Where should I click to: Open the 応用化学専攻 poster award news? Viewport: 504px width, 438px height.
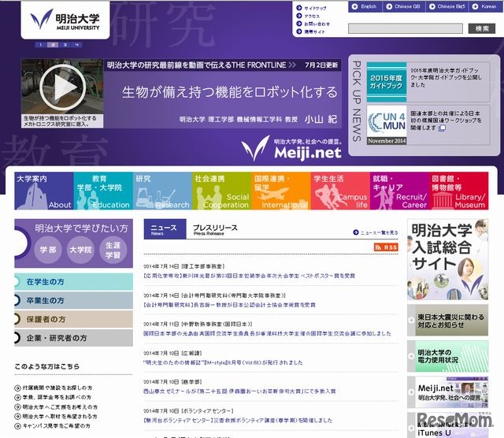pos(249,276)
